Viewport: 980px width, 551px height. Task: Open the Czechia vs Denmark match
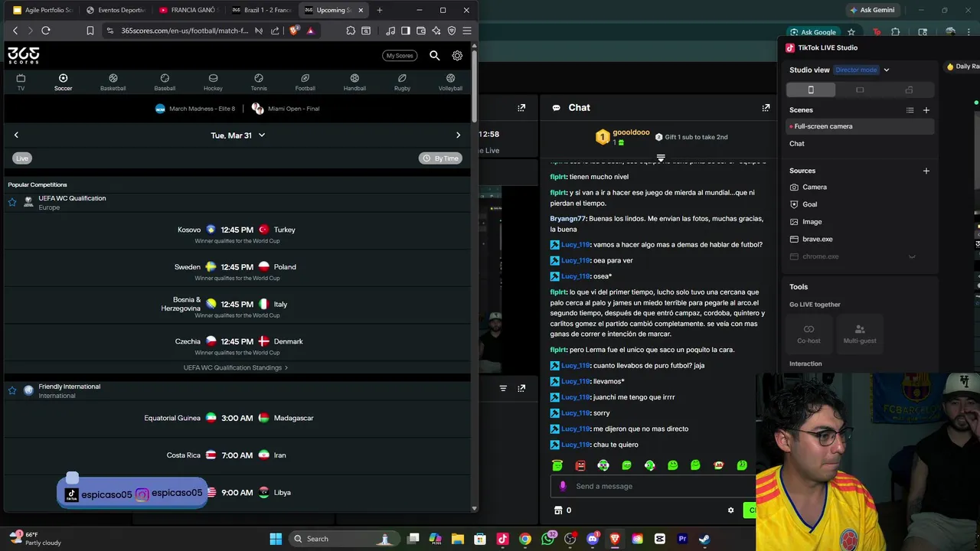point(237,345)
